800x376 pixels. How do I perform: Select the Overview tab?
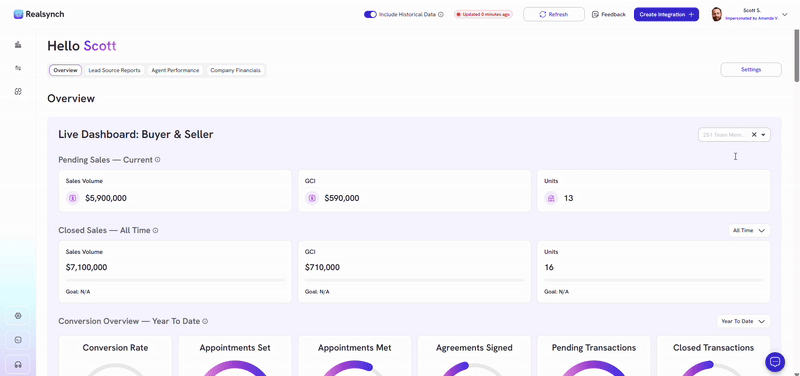(65, 70)
